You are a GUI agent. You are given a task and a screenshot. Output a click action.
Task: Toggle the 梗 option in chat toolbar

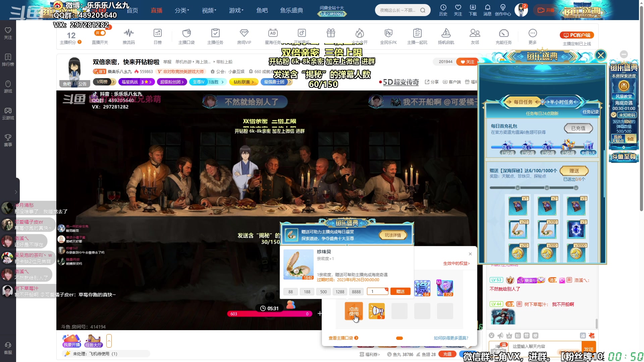tap(535, 336)
